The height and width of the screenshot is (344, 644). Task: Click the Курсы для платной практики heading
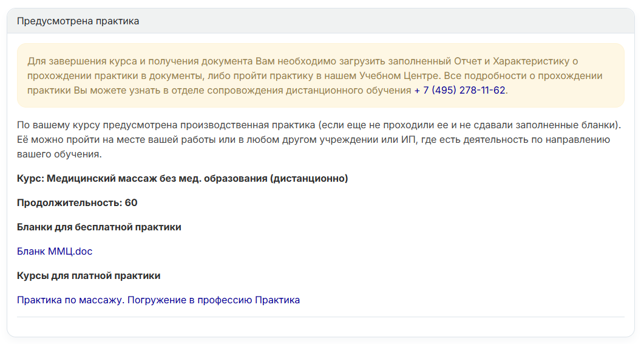coord(89,276)
